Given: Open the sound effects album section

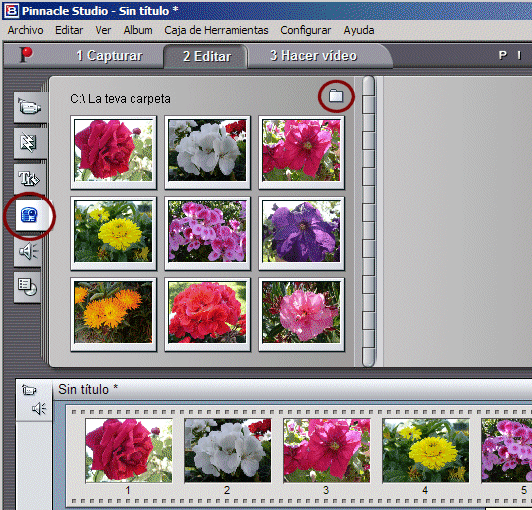Looking at the screenshot, I should pos(28,251).
